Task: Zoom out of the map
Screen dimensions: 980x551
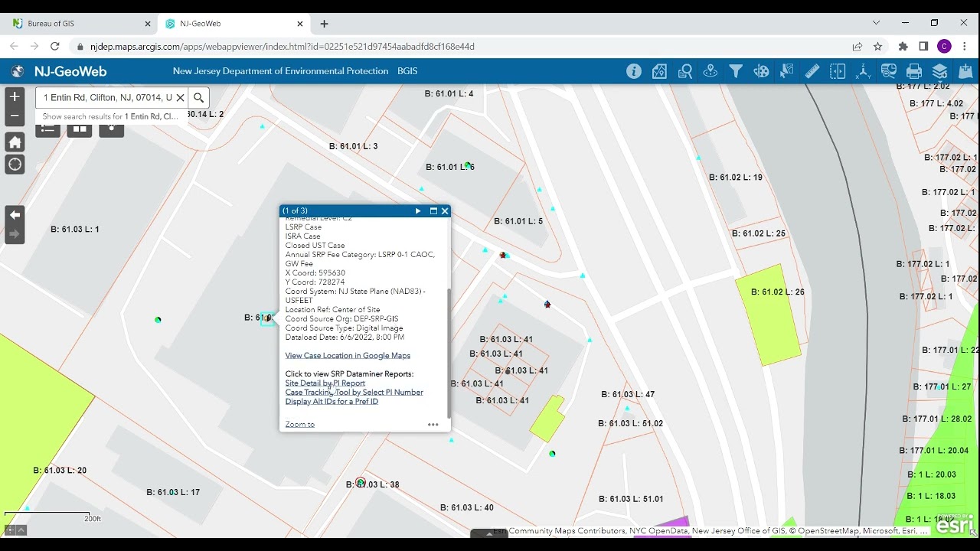Action: (15, 116)
